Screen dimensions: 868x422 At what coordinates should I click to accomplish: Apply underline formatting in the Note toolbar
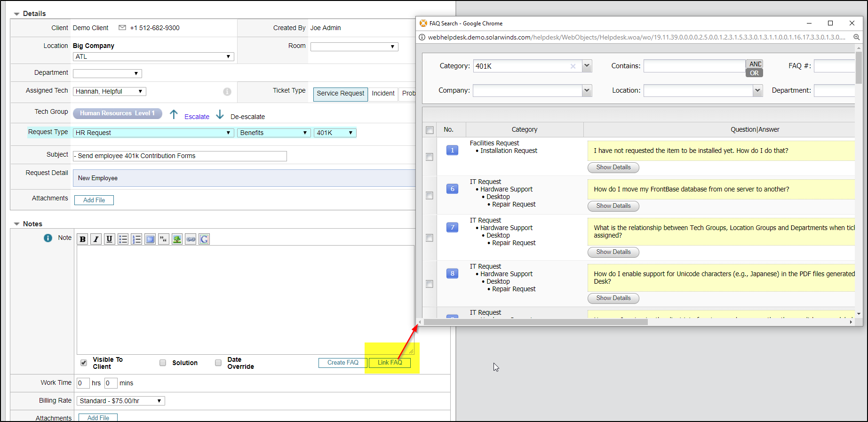pyautogui.click(x=109, y=239)
